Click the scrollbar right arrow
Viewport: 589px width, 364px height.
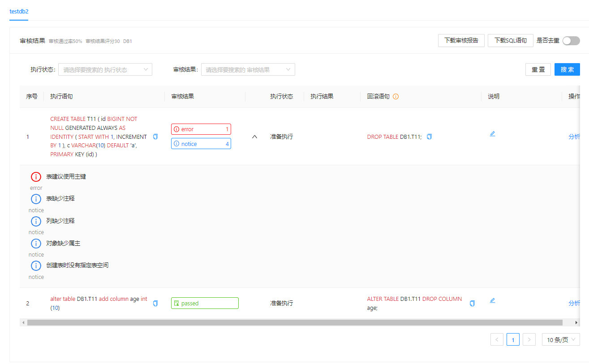click(576, 322)
